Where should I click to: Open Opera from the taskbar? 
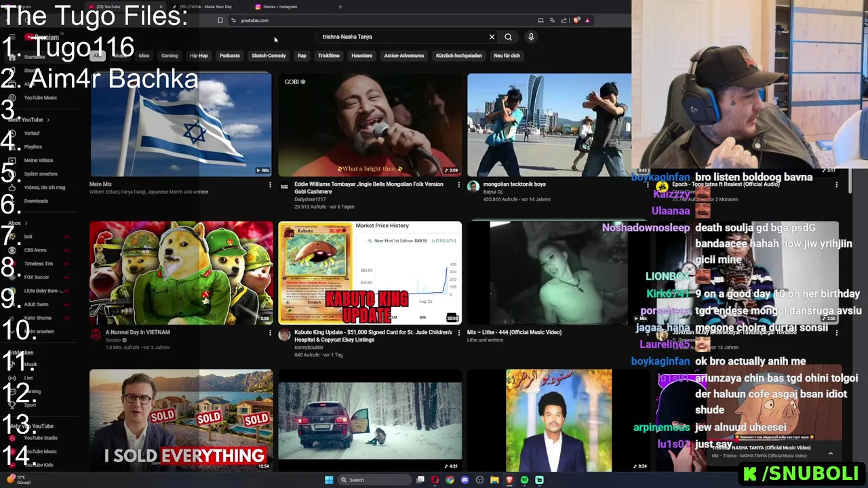435,480
